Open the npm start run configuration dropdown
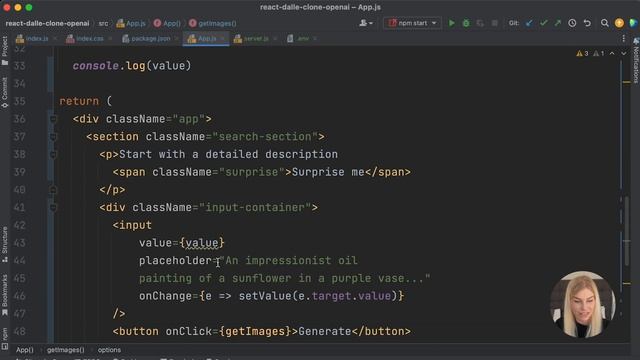 tap(412, 23)
